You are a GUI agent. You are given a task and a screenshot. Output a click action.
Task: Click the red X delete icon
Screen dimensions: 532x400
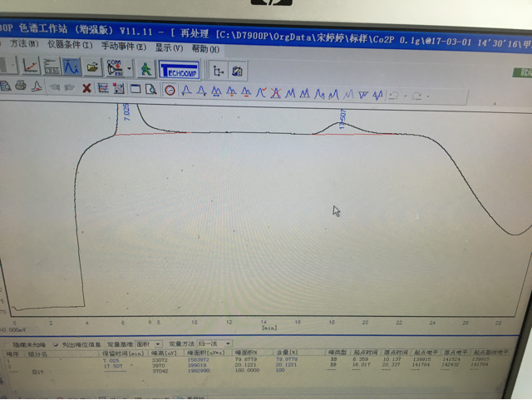[86, 89]
